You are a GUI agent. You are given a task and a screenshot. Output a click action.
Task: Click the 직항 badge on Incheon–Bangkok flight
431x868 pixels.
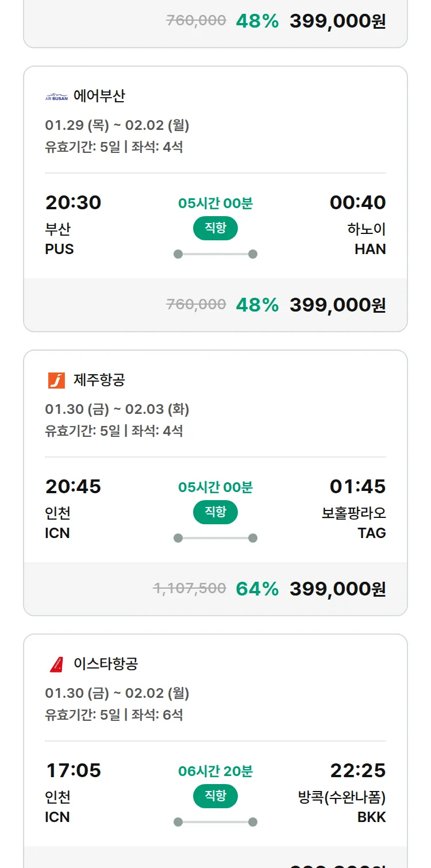coord(215,796)
